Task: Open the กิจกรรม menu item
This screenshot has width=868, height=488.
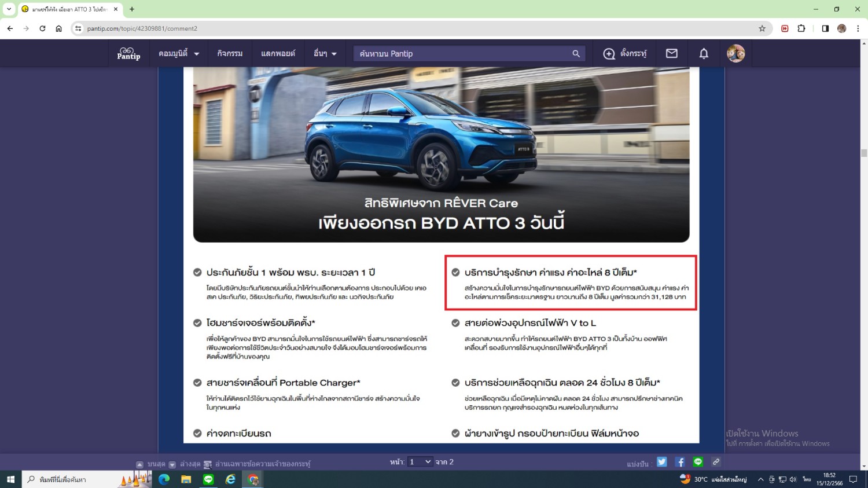Action: (230, 53)
